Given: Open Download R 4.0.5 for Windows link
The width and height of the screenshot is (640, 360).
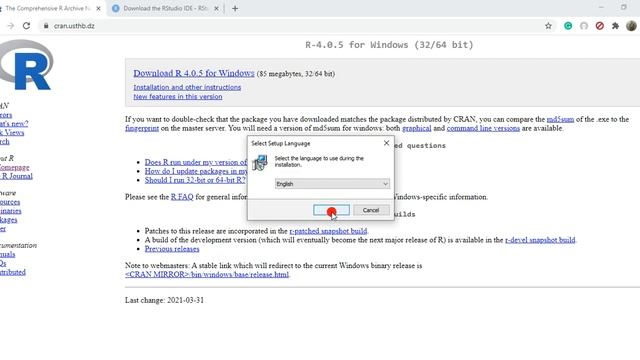Looking at the screenshot, I should coord(194,73).
